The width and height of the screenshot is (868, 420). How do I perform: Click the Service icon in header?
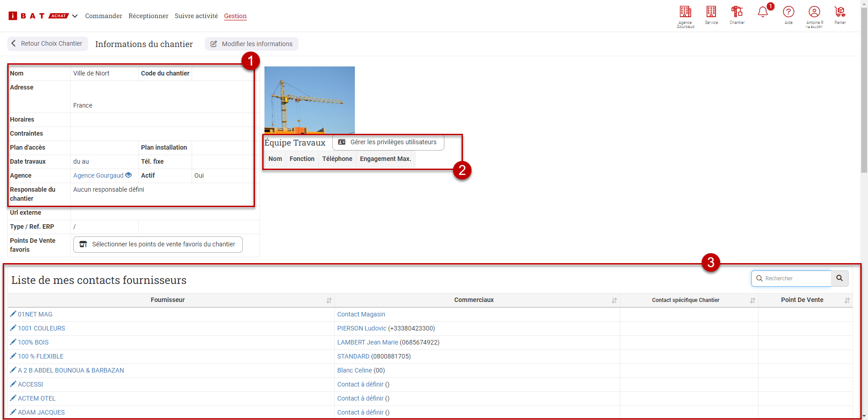pyautogui.click(x=711, y=12)
